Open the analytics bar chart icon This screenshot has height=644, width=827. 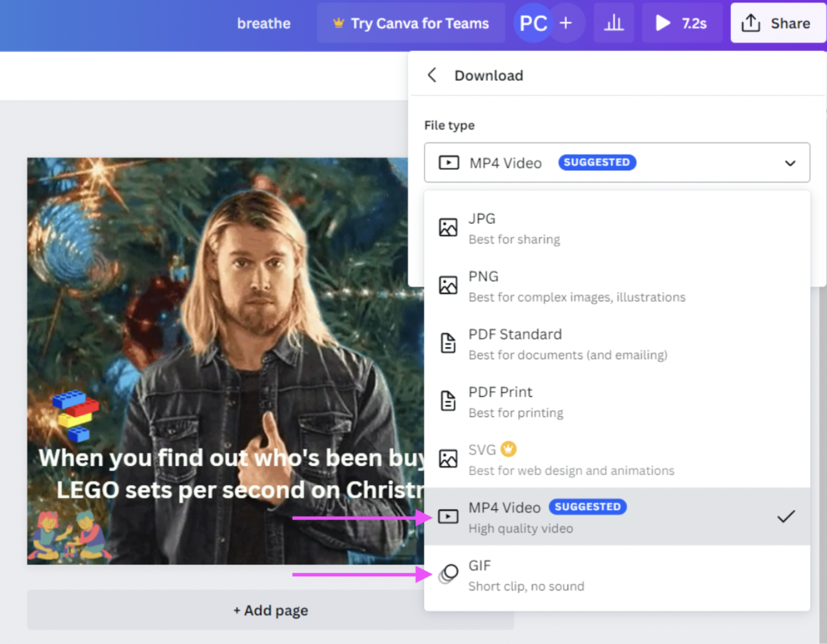pos(614,23)
